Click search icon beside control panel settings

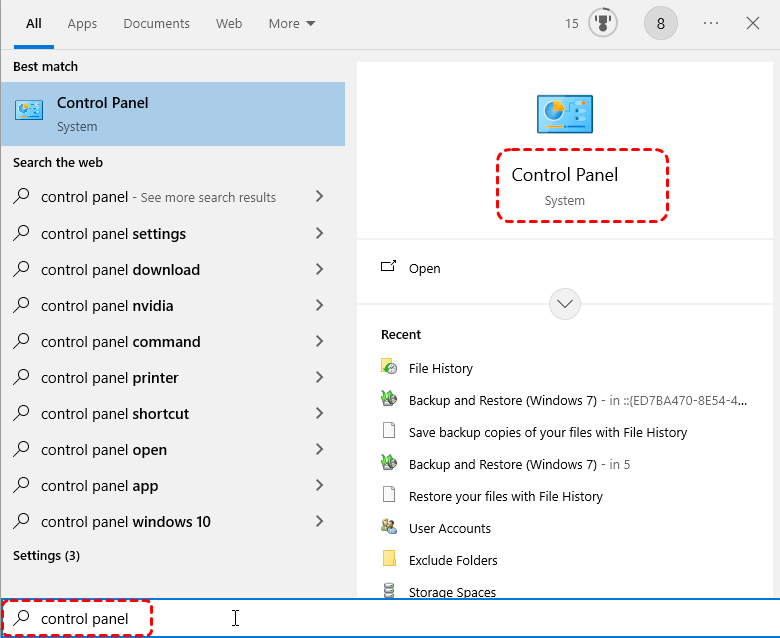tap(21, 233)
